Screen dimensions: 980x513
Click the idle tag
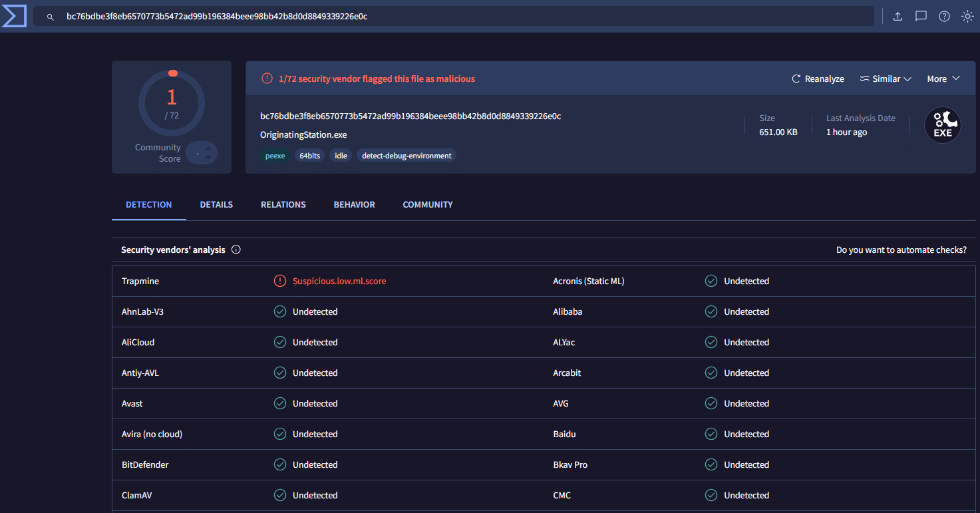coord(341,156)
